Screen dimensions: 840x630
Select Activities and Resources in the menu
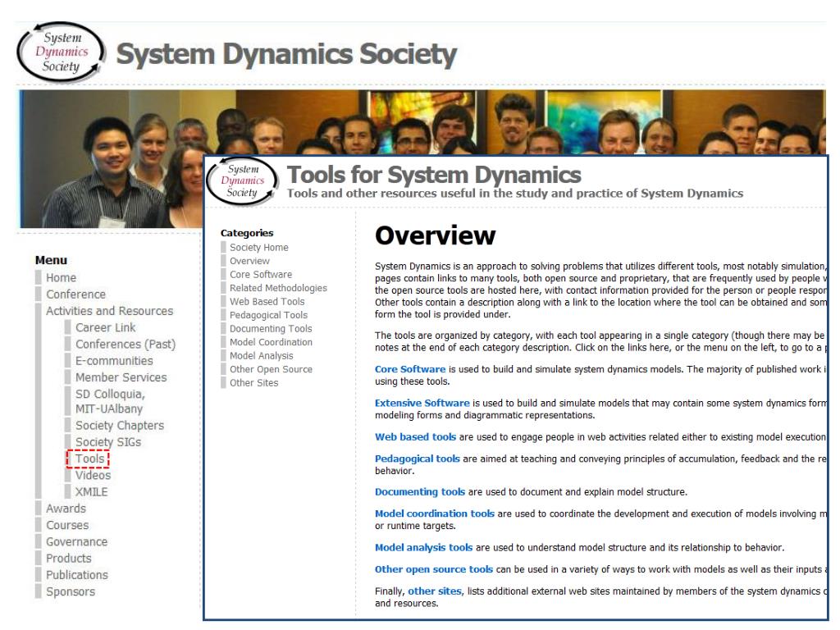coord(109,311)
